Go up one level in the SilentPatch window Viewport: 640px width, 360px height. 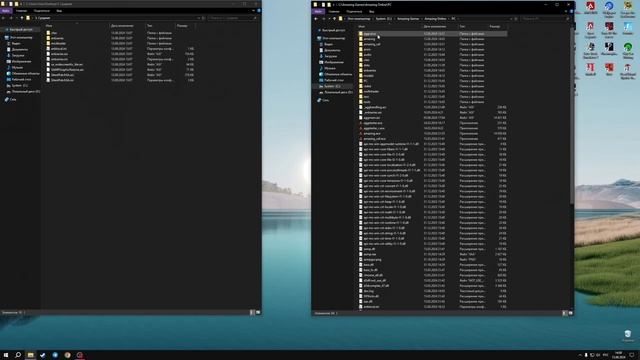(22, 18)
